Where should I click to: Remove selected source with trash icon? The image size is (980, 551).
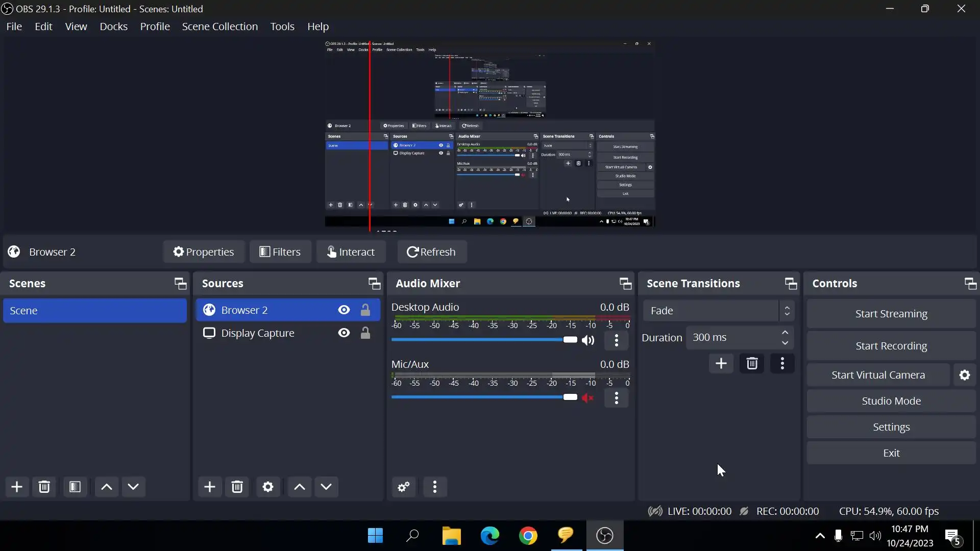[x=237, y=487]
